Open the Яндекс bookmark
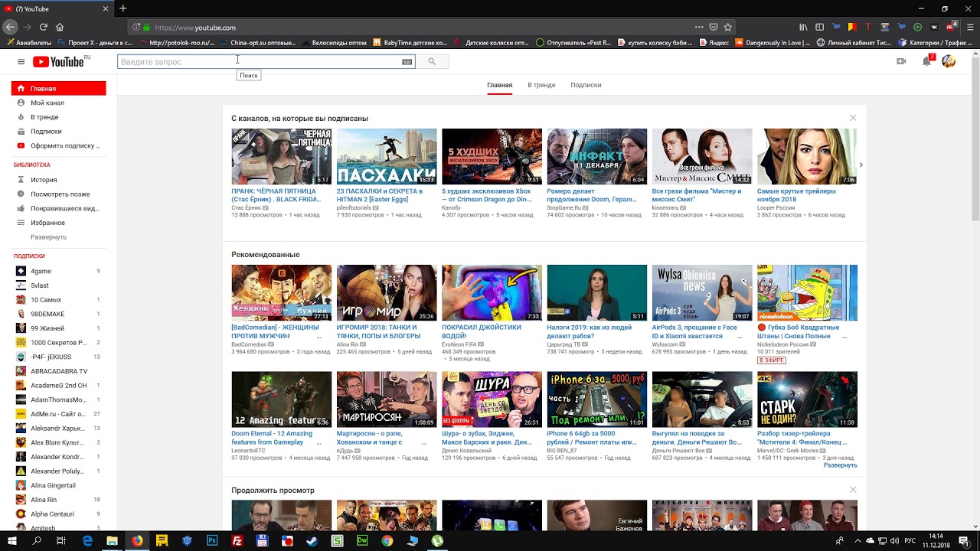This screenshot has height=551, width=980. 714,43
